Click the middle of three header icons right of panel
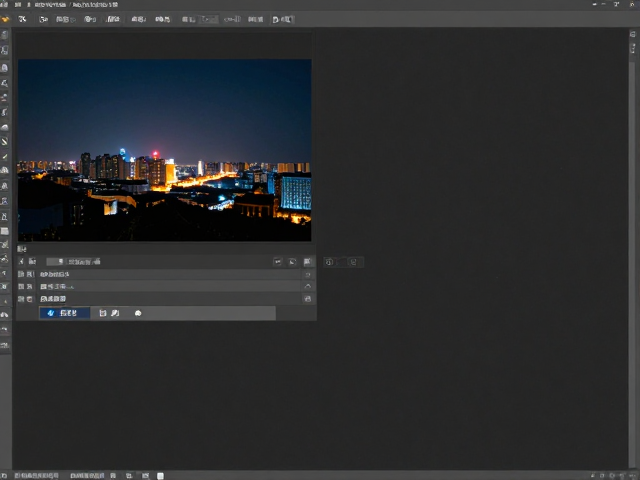The height and width of the screenshot is (480, 640). [x=292, y=262]
